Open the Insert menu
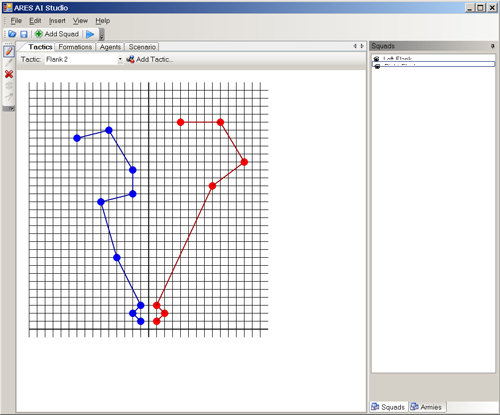 [x=57, y=21]
